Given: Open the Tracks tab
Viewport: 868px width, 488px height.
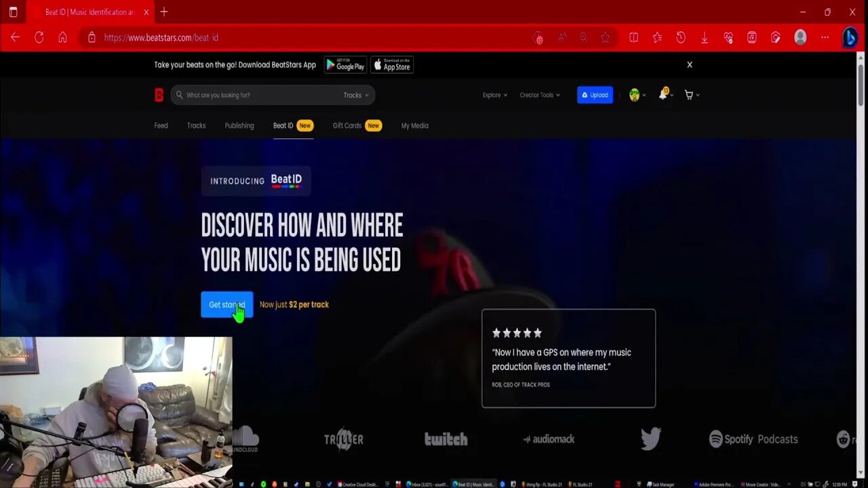Looking at the screenshot, I should pos(196,125).
